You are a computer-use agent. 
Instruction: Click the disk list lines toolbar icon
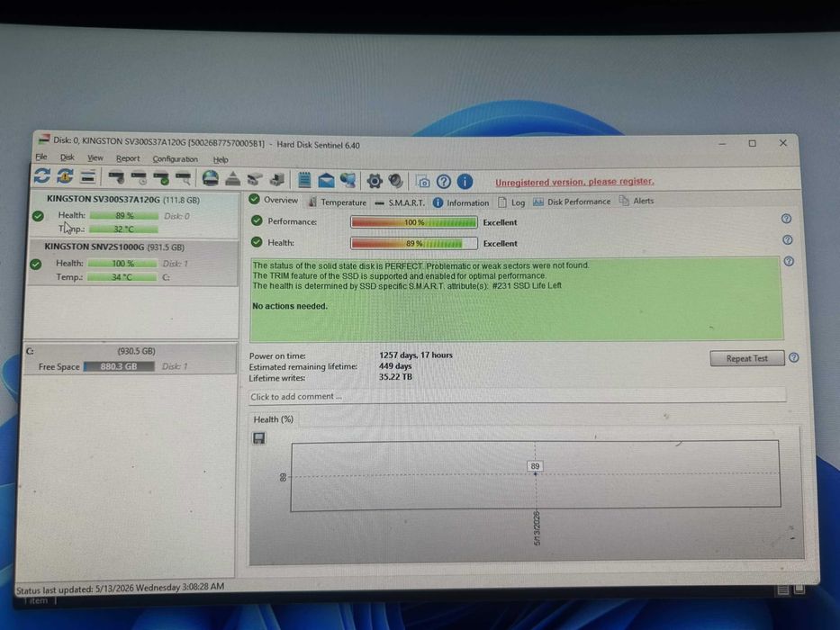88,176
